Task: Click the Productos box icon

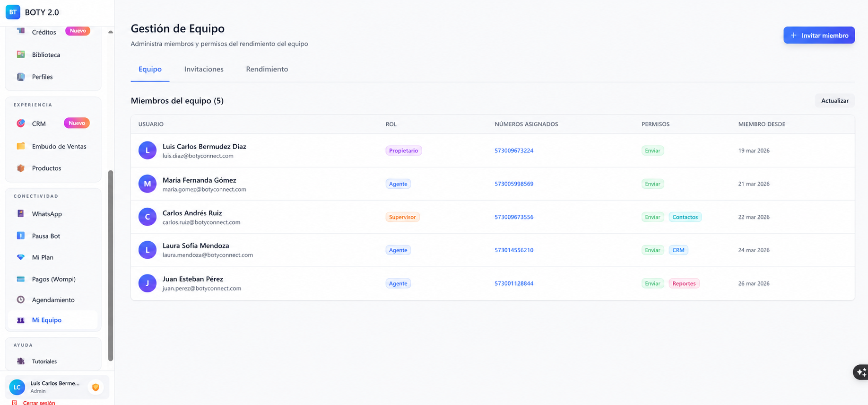Action: tap(21, 168)
